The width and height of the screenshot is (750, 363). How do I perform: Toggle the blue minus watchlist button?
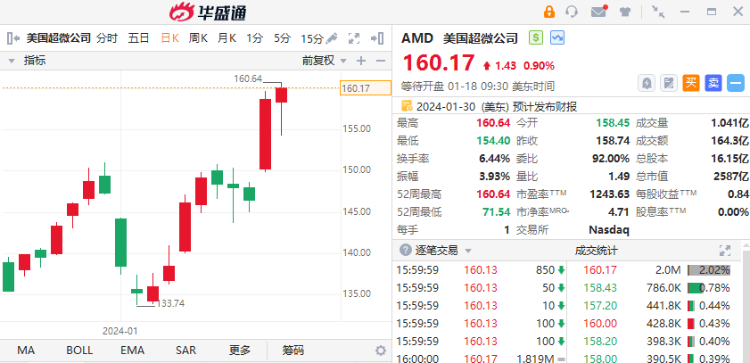pyautogui.click(x=736, y=83)
